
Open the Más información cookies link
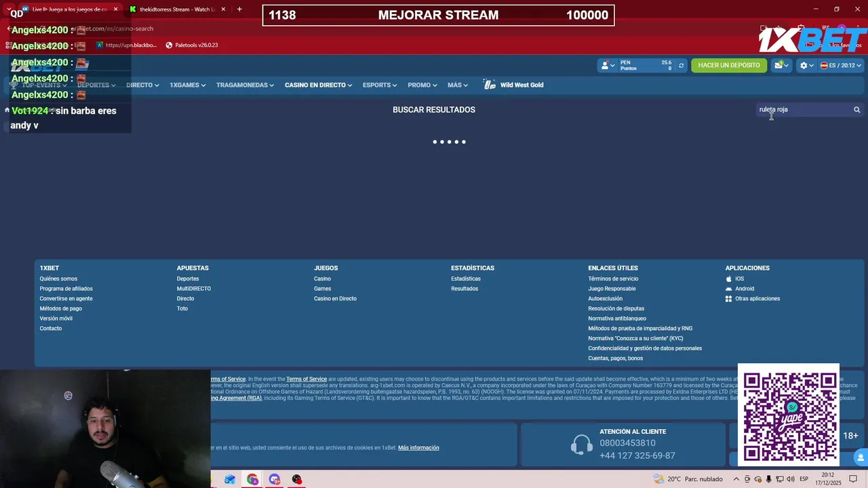tap(418, 448)
